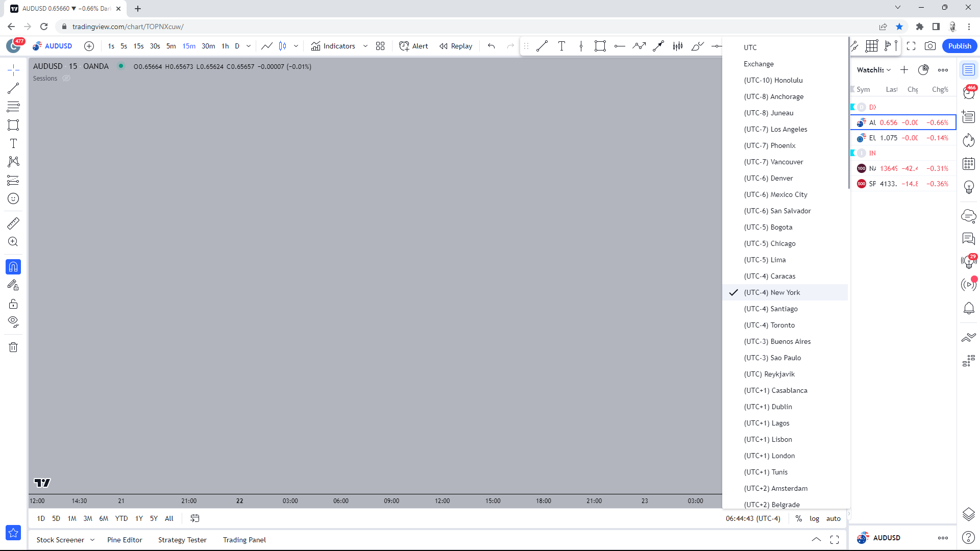Select the Magnet mode tool
980x551 pixels.
(13, 267)
